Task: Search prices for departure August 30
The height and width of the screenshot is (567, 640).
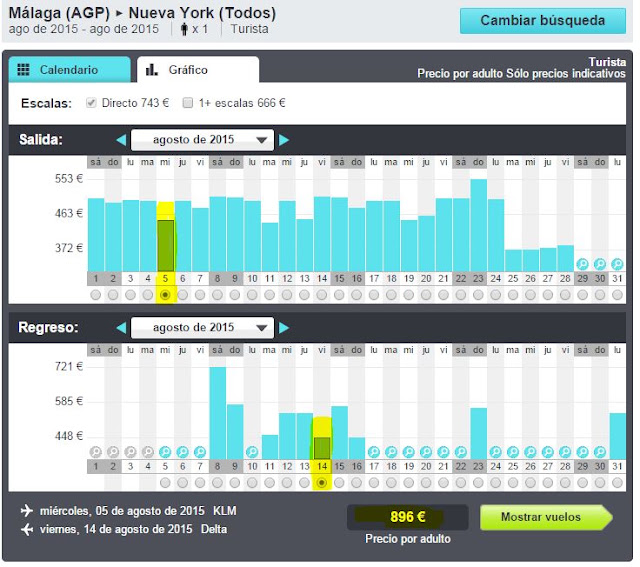Action: (x=600, y=264)
